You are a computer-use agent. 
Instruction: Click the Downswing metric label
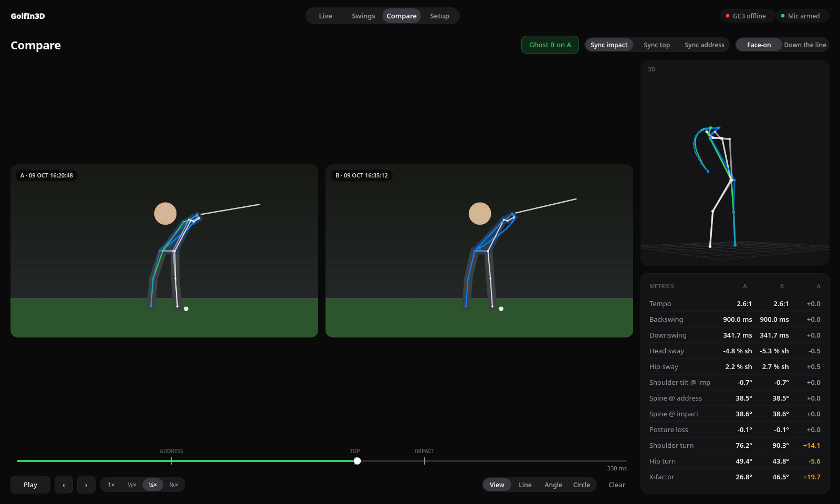[668, 335]
